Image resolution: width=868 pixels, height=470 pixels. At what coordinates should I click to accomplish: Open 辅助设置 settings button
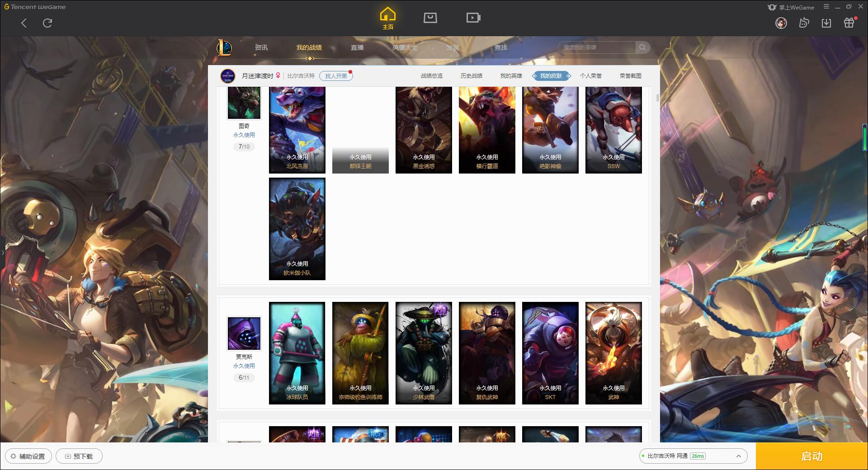coord(28,456)
